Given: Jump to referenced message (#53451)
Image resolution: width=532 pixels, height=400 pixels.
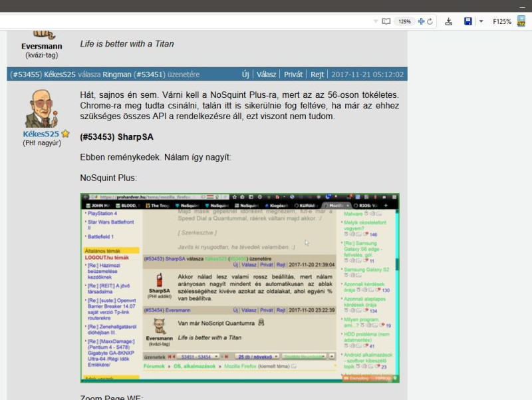Looking at the screenshot, I should tap(149, 75).
